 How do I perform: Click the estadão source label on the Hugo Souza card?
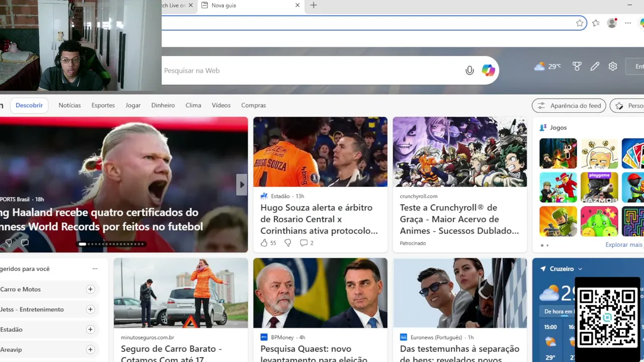coord(280,196)
